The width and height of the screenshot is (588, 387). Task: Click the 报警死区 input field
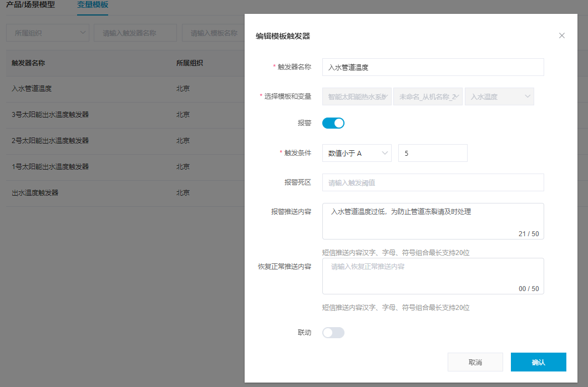433,182
